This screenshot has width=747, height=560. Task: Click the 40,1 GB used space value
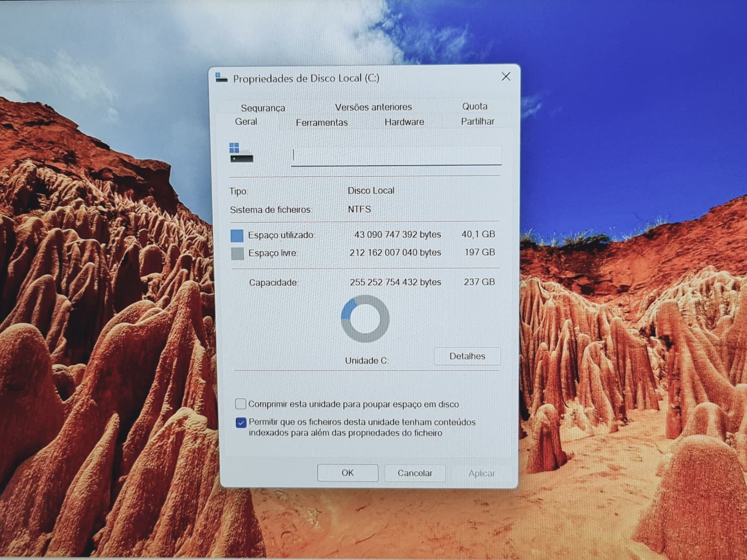[x=478, y=234]
